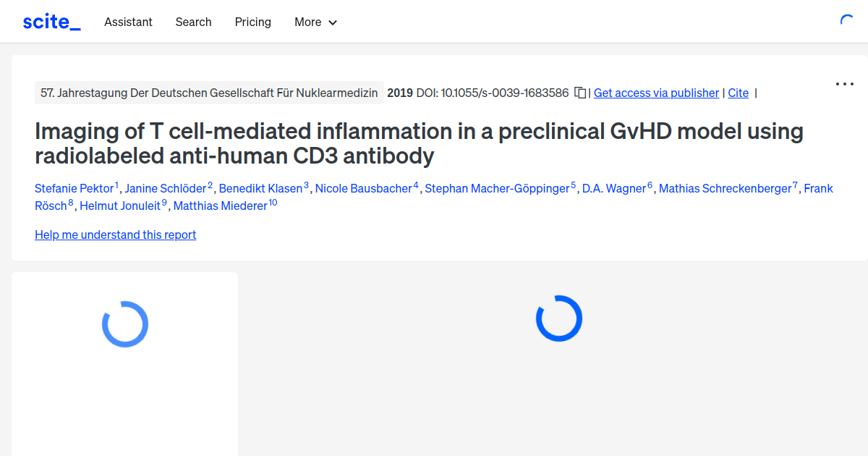Select author Stefanie Pektor
This screenshot has height=456, width=868.
[75, 188]
